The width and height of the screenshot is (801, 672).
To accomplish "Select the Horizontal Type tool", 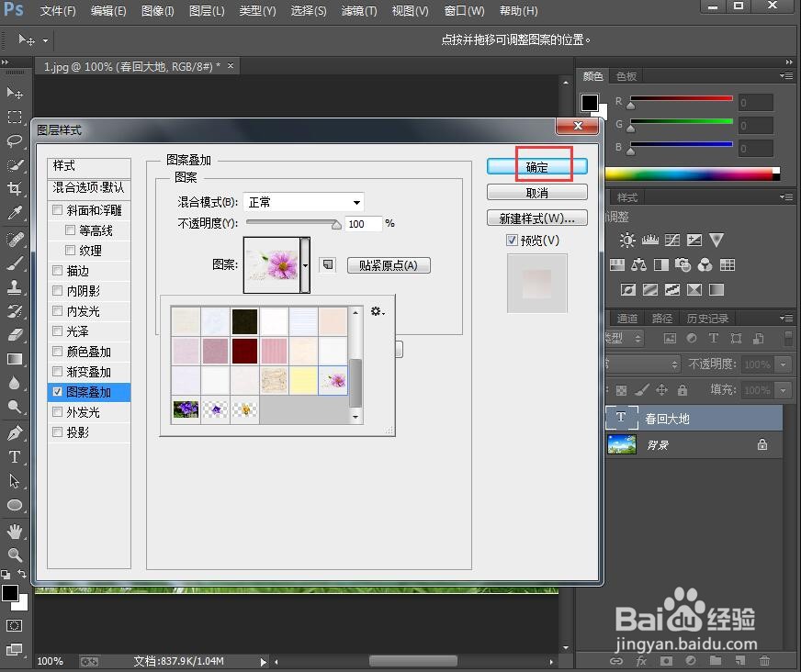I will [x=15, y=456].
